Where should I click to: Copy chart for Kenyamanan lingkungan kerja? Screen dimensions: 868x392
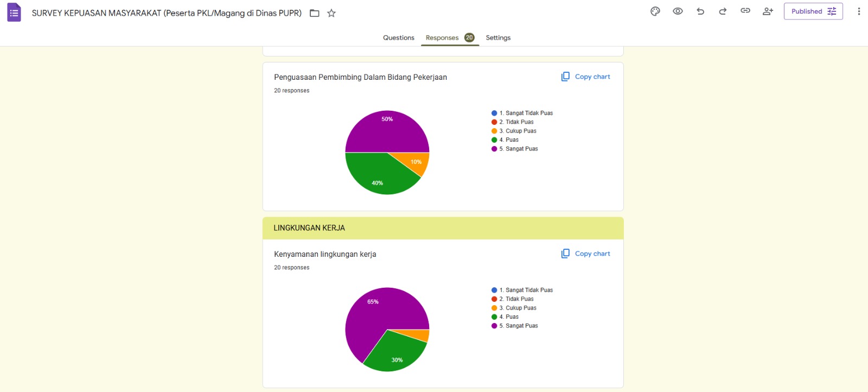coord(586,254)
